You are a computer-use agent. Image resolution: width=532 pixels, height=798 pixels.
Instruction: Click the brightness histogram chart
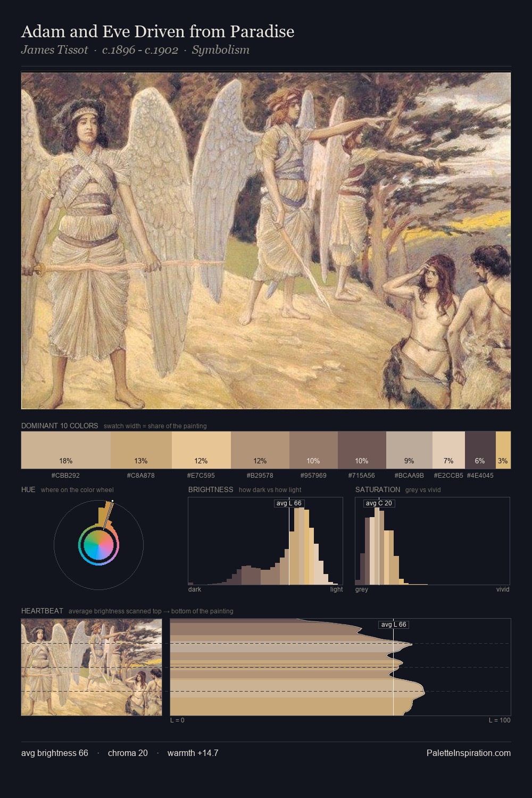[x=265, y=541]
